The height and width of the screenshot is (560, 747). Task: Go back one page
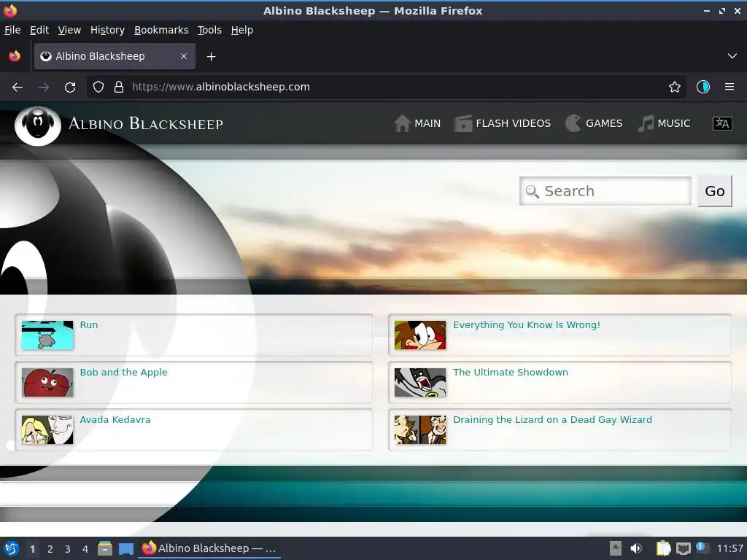(18, 87)
